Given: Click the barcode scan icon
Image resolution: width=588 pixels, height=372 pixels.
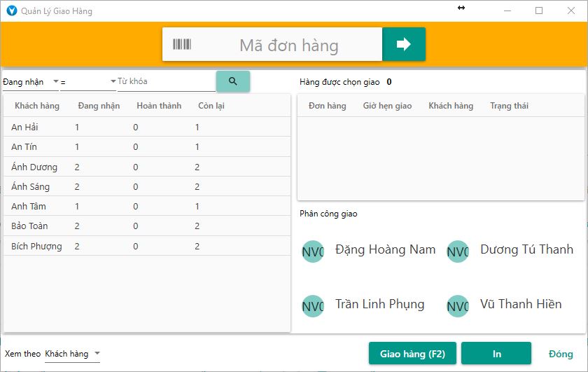Looking at the screenshot, I should (x=182, y=45).
